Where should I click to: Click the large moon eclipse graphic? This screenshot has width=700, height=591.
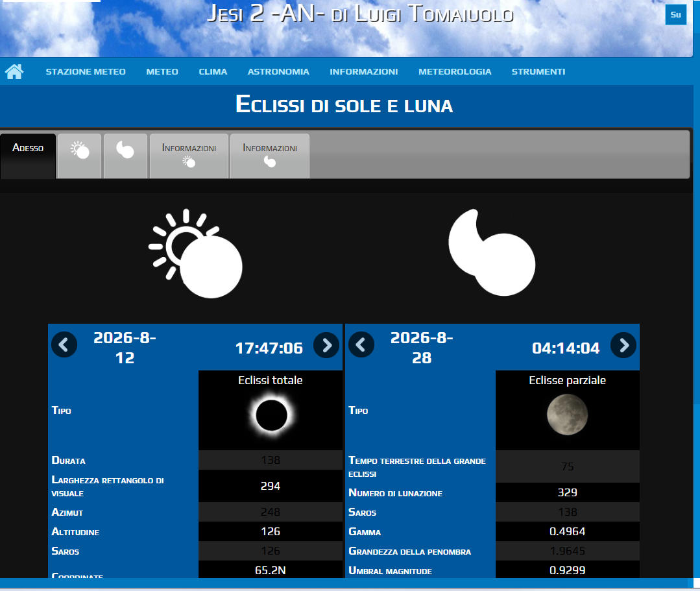click(x=492, y=254)
